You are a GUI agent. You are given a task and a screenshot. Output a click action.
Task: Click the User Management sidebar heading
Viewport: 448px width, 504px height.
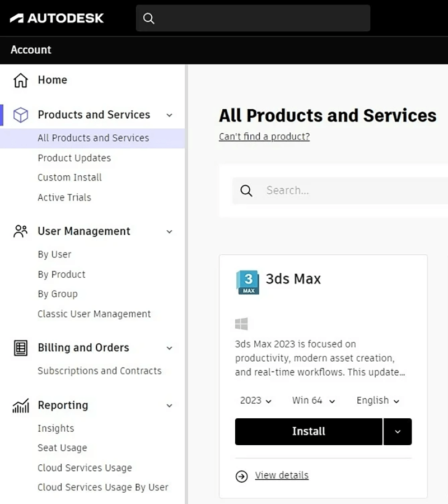(x=84, y=231)
